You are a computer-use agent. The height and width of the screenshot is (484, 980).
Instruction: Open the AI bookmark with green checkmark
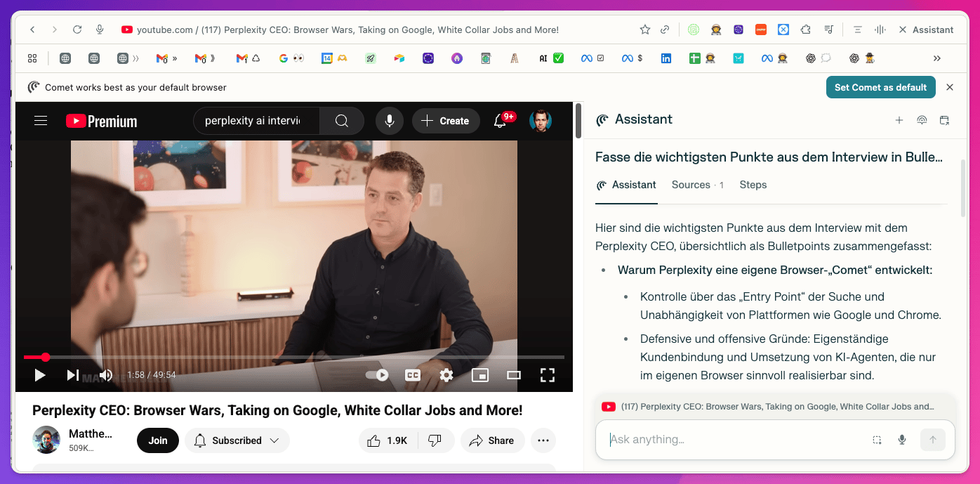click(551, 58)
